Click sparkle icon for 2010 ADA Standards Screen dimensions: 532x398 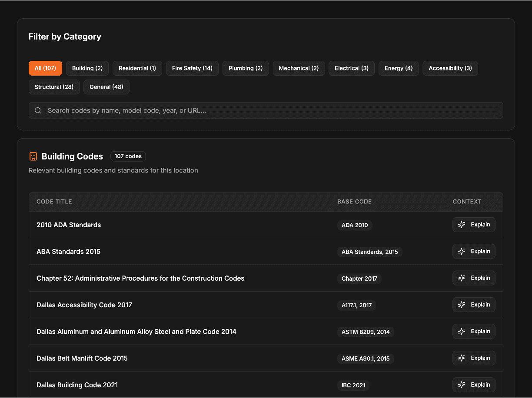click(462, 225)
